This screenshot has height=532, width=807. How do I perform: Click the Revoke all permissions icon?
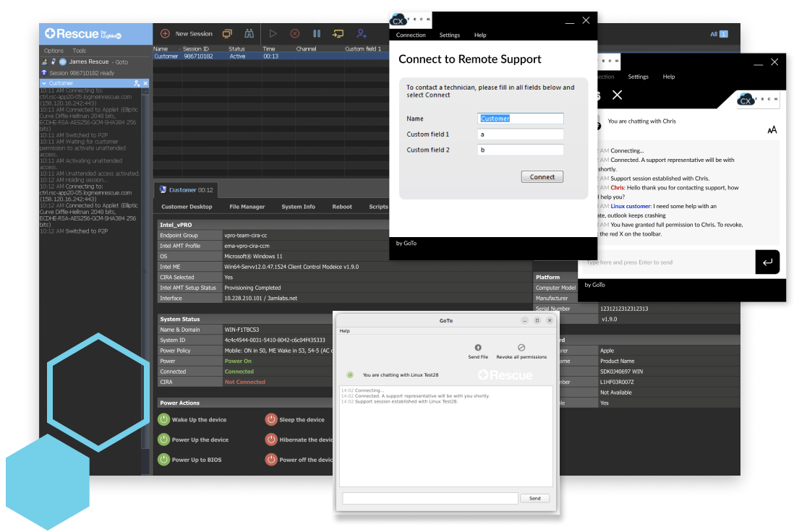click(x=521, y=348)
